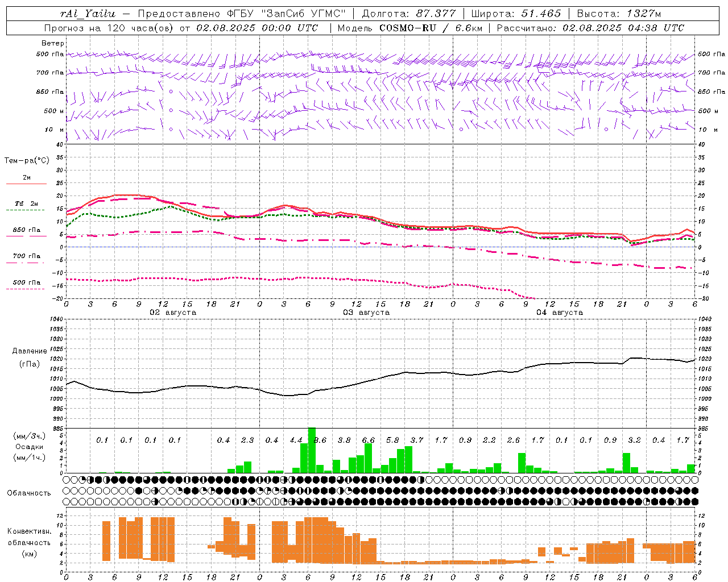Click the precipitation total "3.7"
Viewport: 728px width, 582px height.
[x=417, y=440]
